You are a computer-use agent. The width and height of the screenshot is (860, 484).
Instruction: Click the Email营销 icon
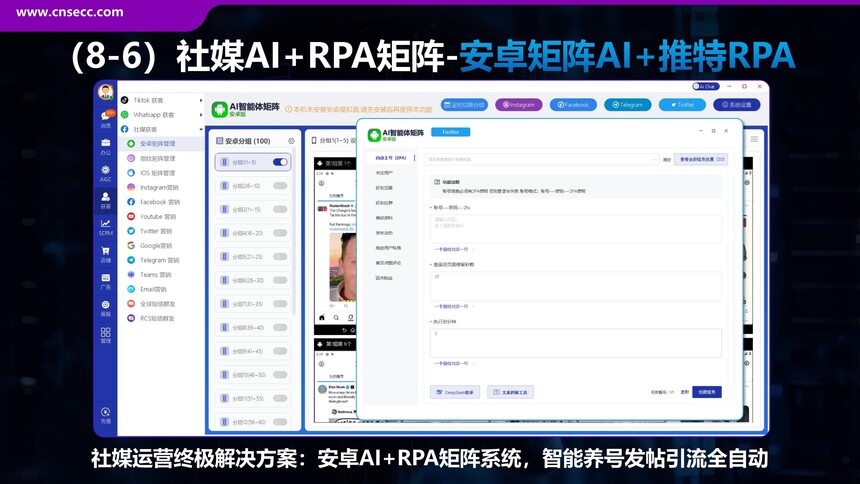(131, 289)
